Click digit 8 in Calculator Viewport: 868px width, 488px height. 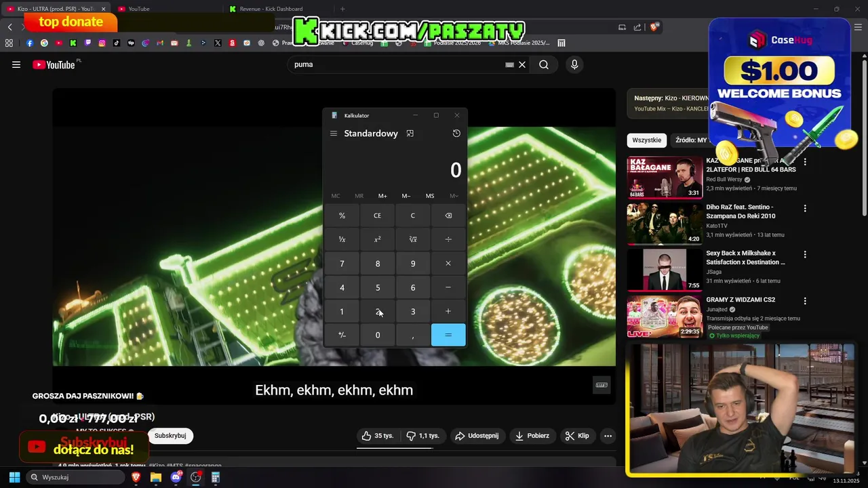[x=378, y=264]
